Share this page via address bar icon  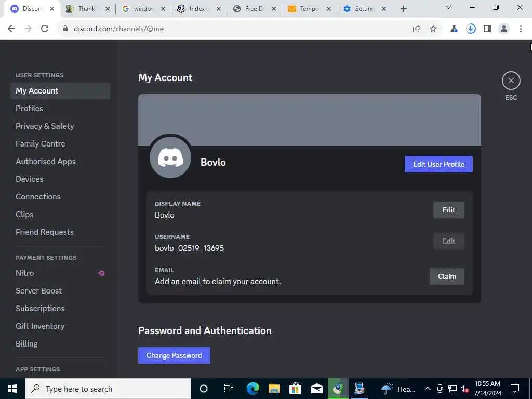click(417, 29)
